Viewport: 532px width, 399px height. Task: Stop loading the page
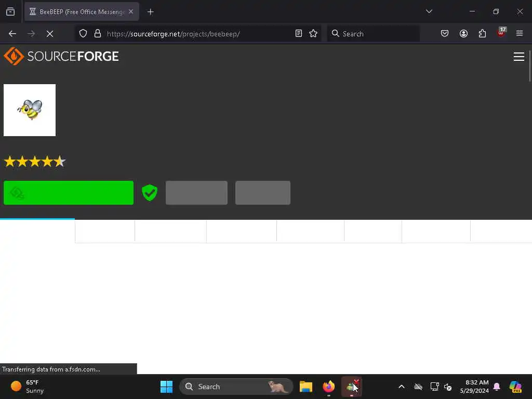coord(50,34)
